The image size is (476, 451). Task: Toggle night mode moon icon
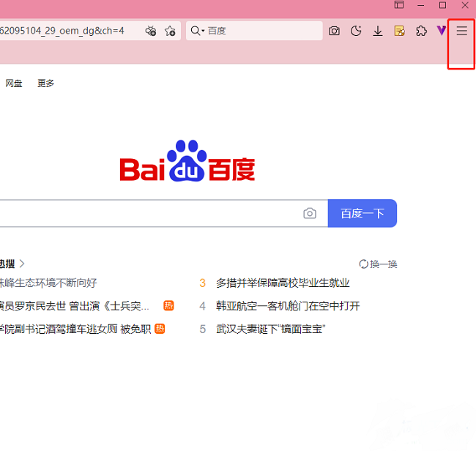(x=356, y=31)
